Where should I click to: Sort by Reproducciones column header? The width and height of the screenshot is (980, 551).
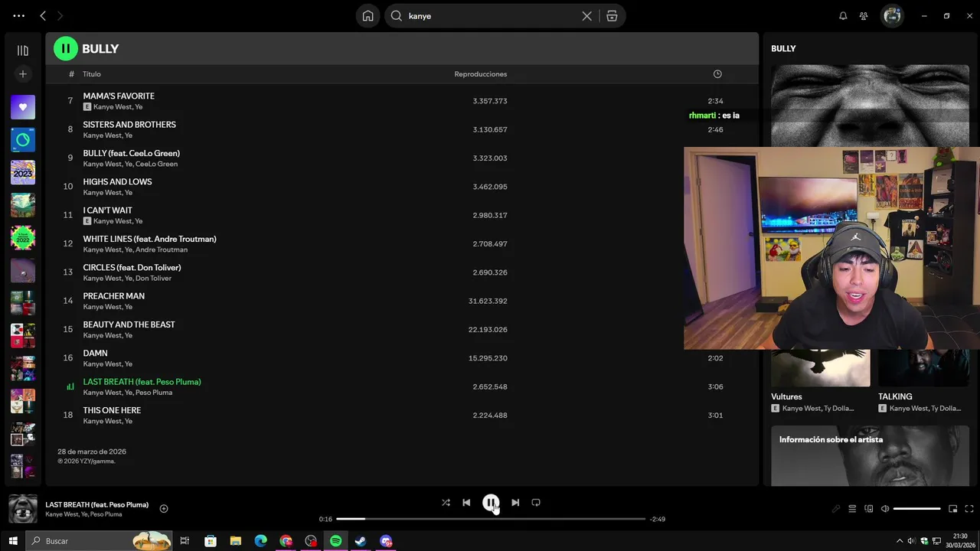pyautogui.click(x=481, y=74)
